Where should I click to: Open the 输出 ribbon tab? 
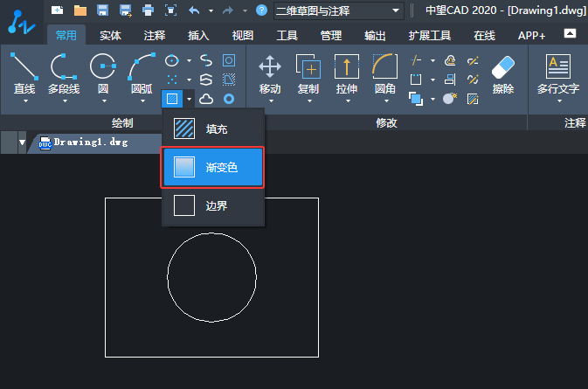375,35
